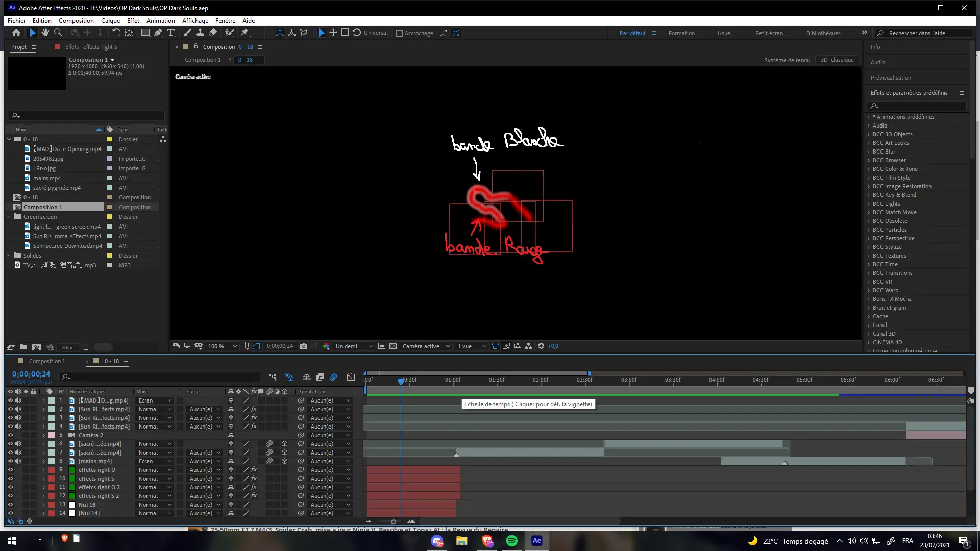Image resolution: width=980 pixels, height=551 pixels.
Task: Select the Brush tool
Action: point(187,33)
